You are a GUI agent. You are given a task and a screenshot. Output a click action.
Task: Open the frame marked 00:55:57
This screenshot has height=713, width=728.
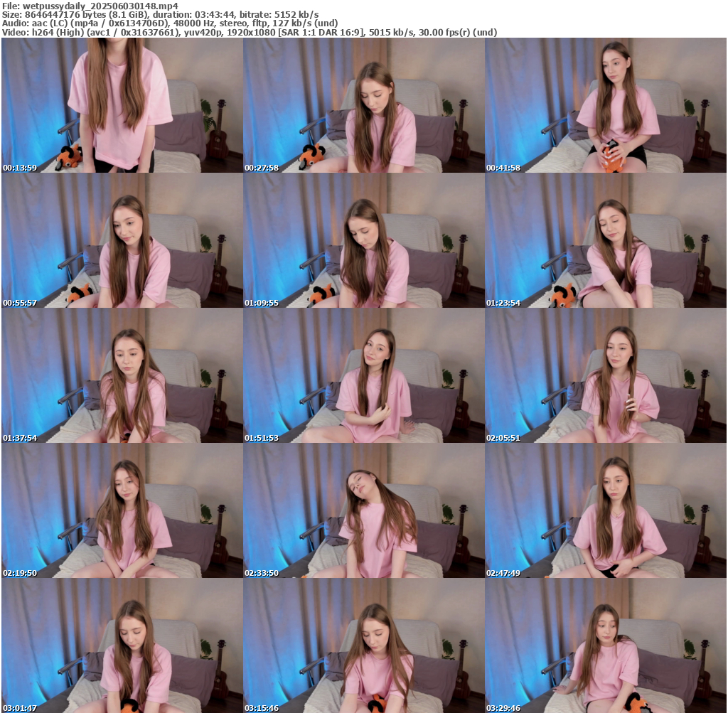coord(122,240)
